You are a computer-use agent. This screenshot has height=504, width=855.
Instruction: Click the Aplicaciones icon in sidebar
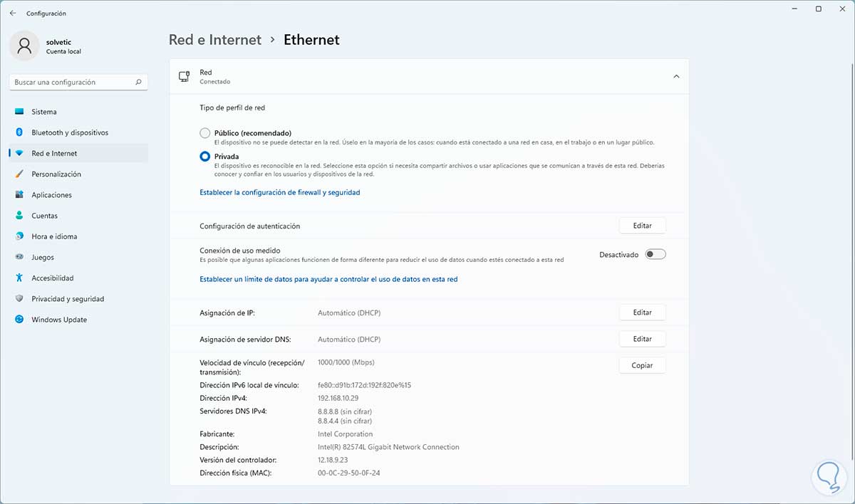pos(19,195)
